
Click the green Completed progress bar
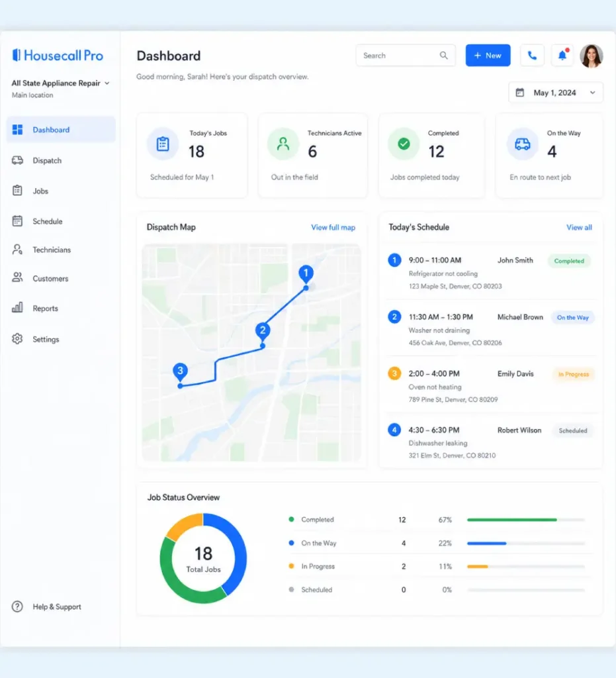(x=512, y=520)
